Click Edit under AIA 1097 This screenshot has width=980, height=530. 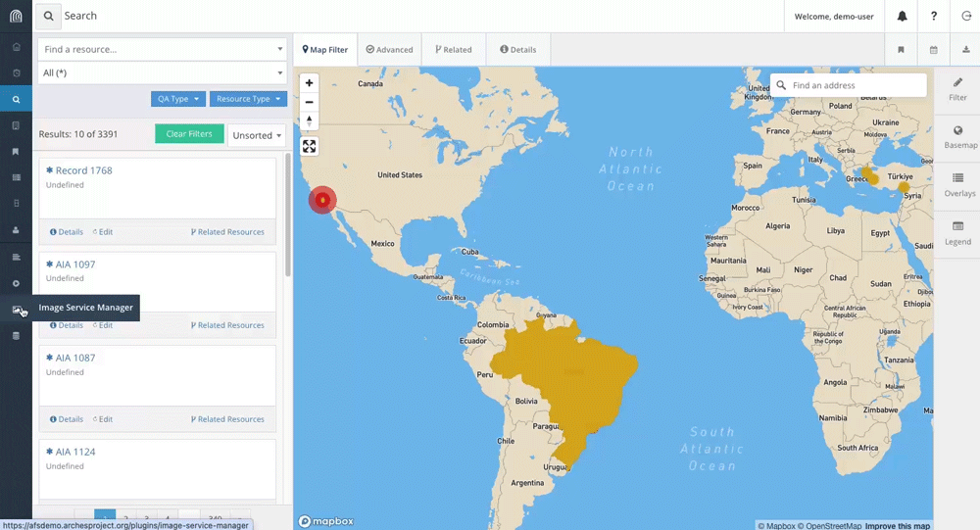tap(103, 325)
